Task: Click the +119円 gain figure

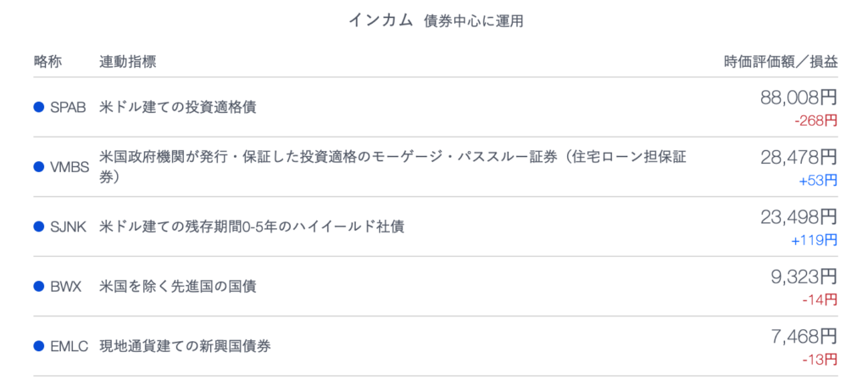Action: [x=815, y=240]
